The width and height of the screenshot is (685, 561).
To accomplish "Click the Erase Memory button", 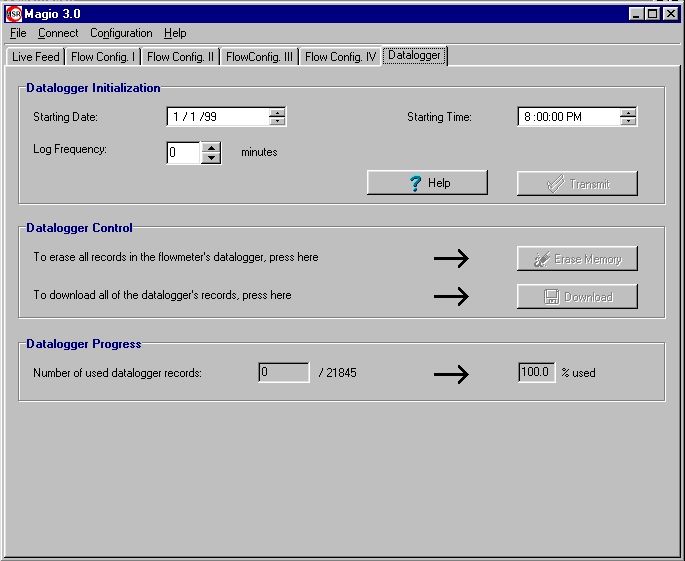I will point(577,259).
